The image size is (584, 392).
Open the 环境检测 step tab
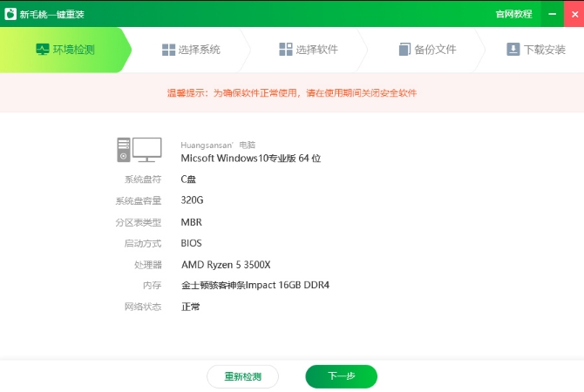(65, 50)
